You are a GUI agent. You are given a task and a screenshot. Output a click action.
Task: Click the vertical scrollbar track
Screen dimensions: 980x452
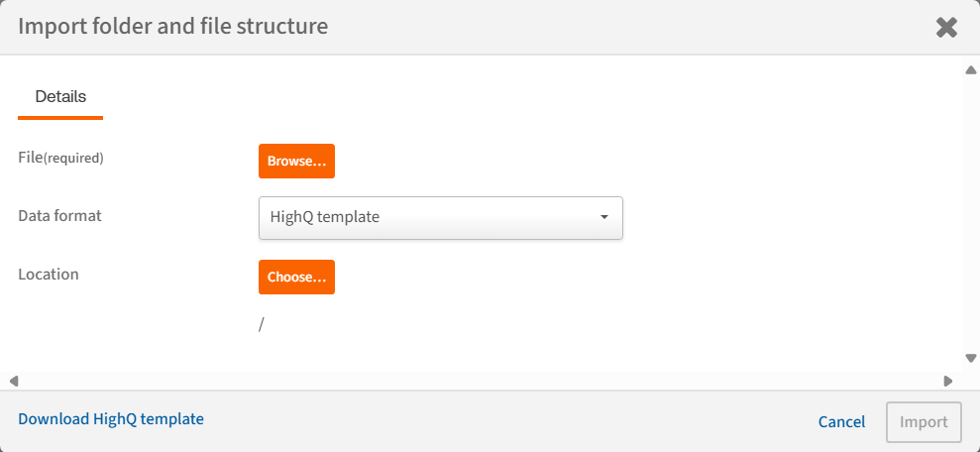pyautogui.click(x=971, y=213)
